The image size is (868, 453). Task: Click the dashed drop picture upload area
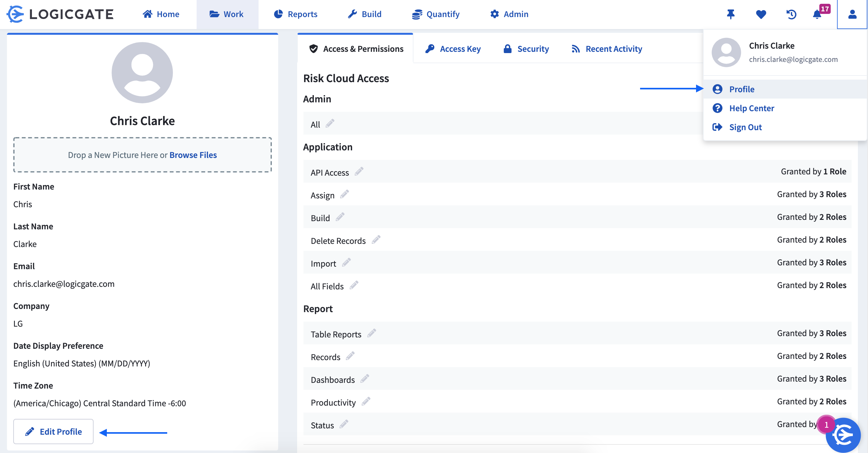click(143, 155)
